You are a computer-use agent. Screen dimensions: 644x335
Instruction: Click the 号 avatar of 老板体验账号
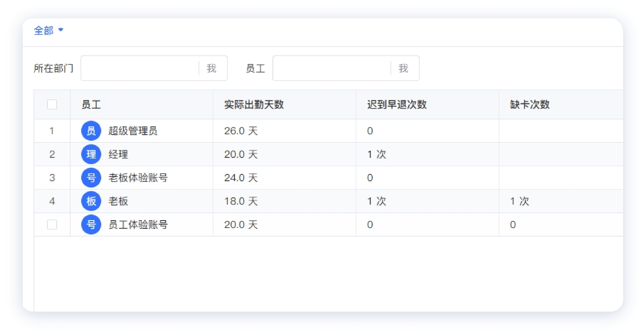point(91,178)
